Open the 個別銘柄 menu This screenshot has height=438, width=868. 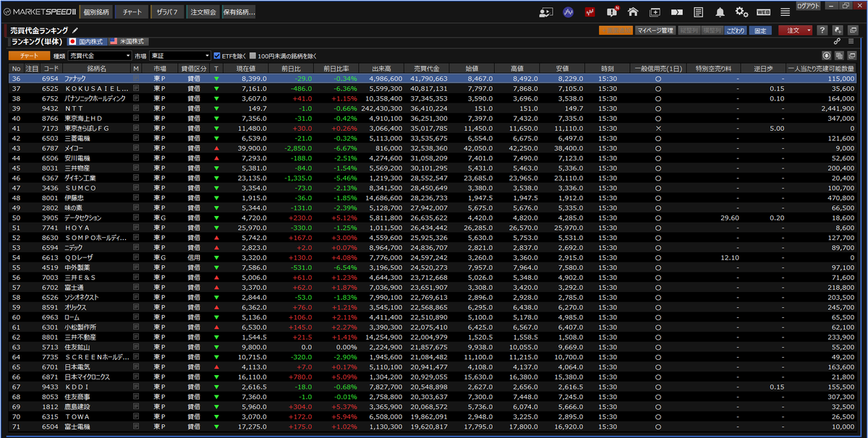pyautogui.click(x=95, y=12)
